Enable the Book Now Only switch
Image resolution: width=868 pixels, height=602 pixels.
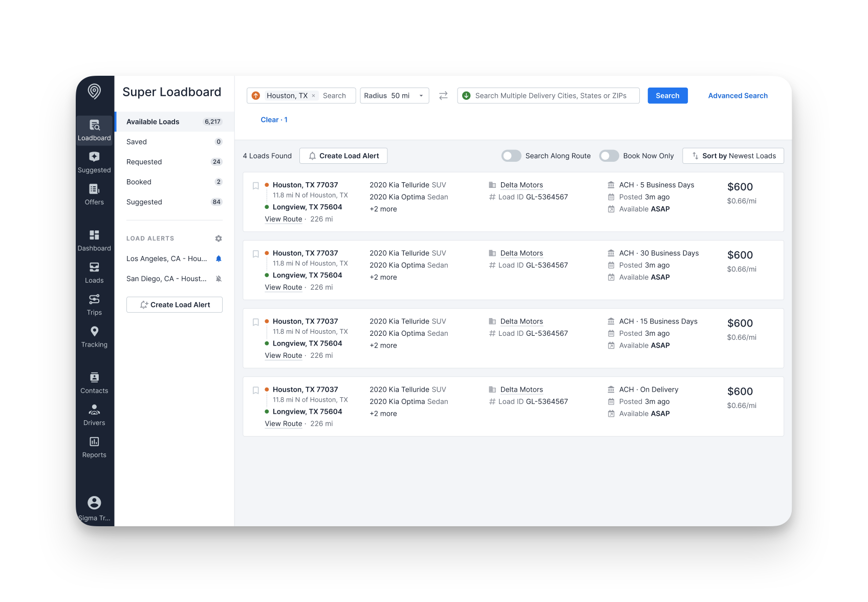point(609,156)
